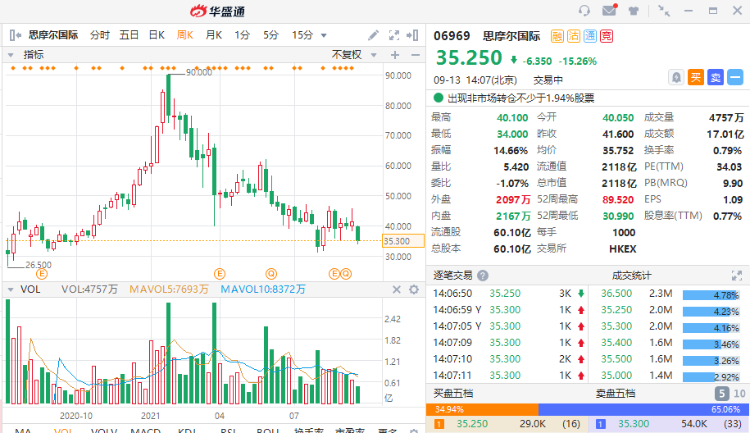The height and width of the screenshot is (433, 750).
Task: Open the 华盛通 logo
Action: click(x=218, y=11)
